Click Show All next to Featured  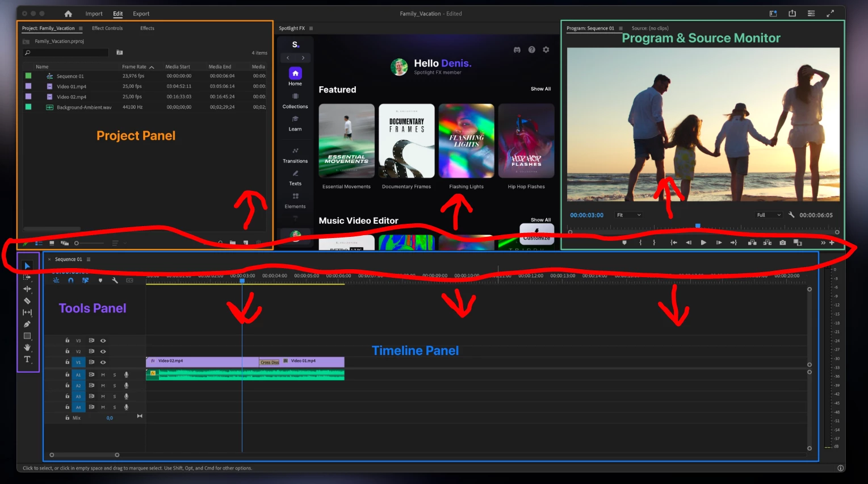click(540, 89)
